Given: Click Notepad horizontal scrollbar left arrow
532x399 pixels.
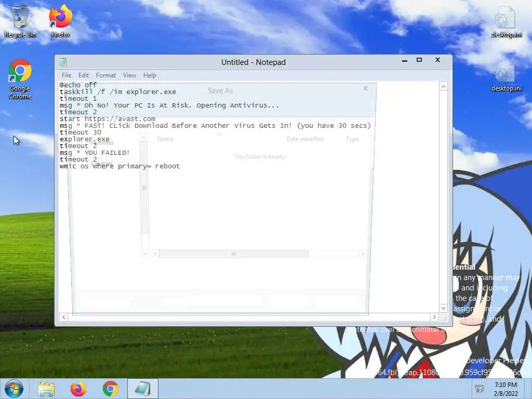Looking at the screenshot, I should coord(64,317).
